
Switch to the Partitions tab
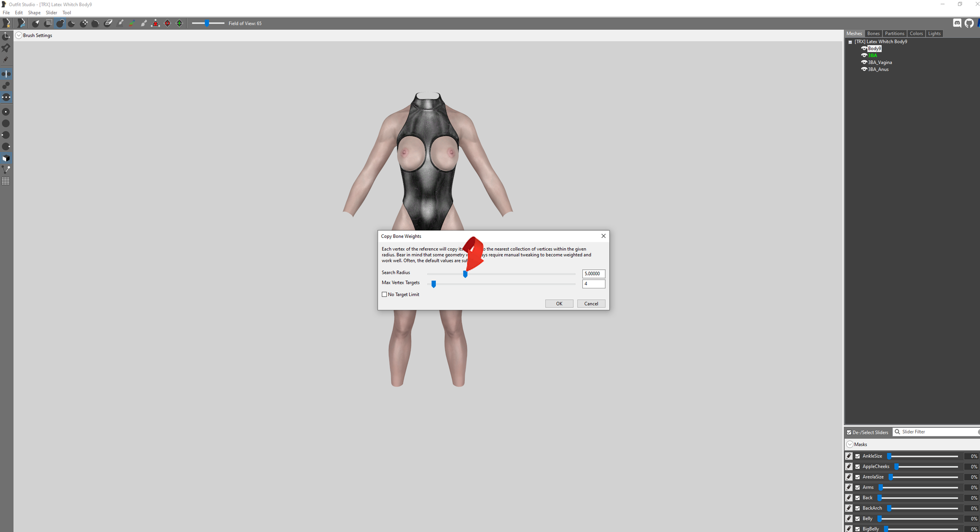[895, 34]
